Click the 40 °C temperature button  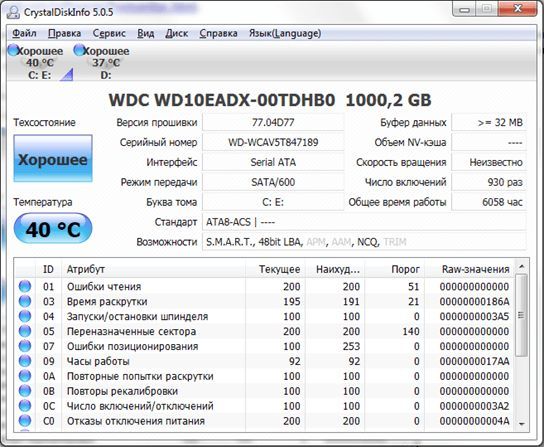click(x=53, y=229)
